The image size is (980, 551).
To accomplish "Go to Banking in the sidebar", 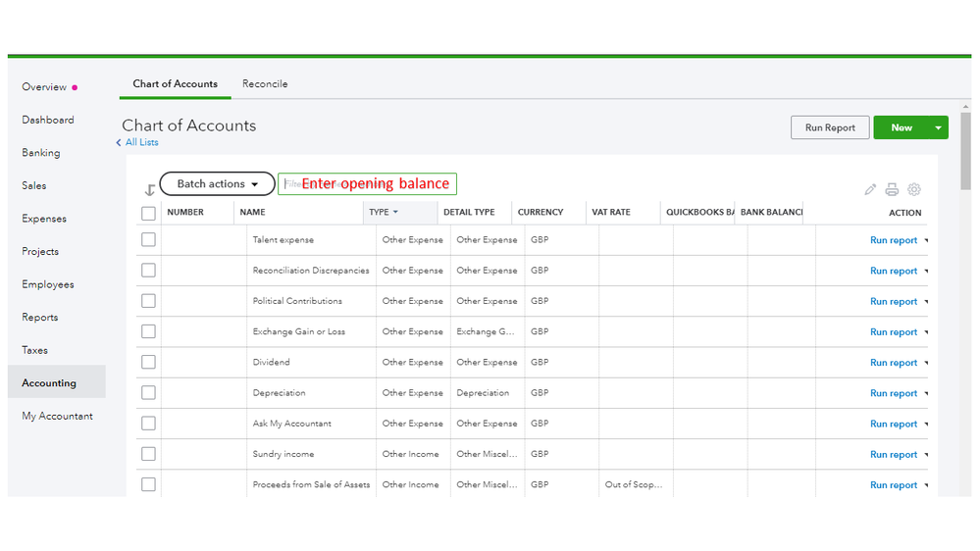I will click(x=41, y=153).
